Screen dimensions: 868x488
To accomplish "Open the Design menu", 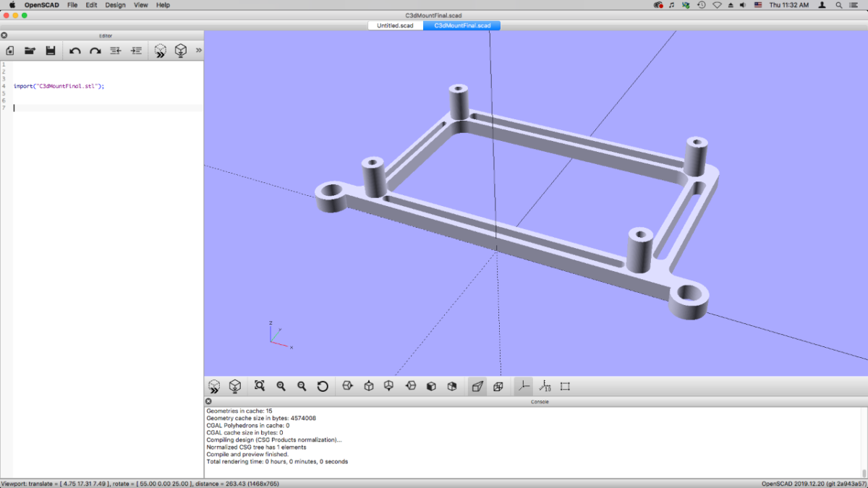I will coord(115,4).
